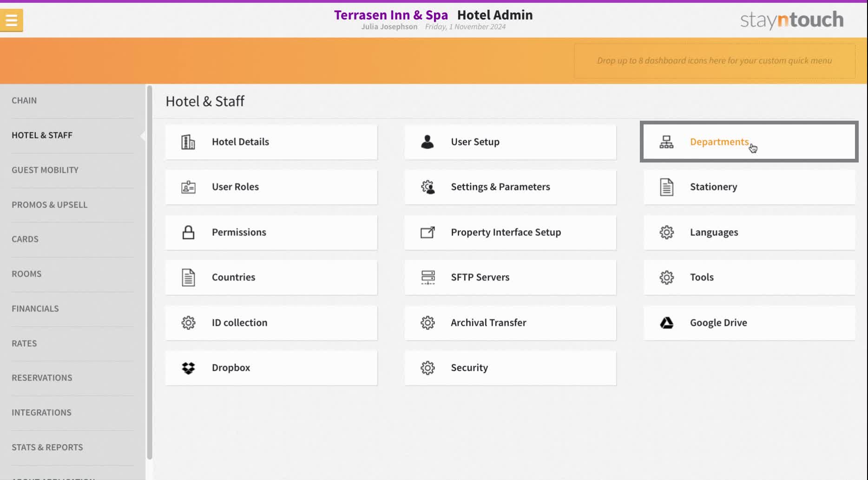Click the StayNTouch logo
The image size is (868, 480).
(x=792, y=20)
